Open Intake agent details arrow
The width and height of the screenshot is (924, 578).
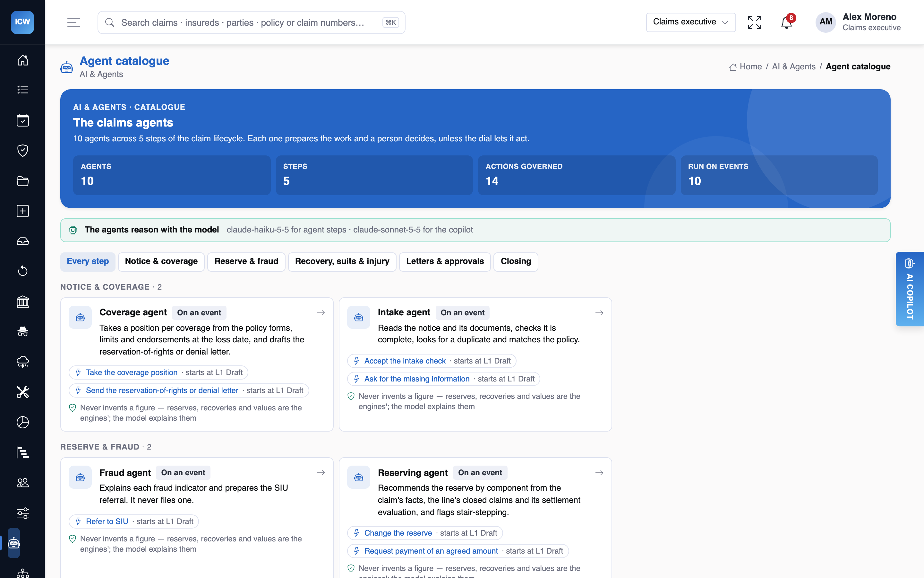point(599,313)
